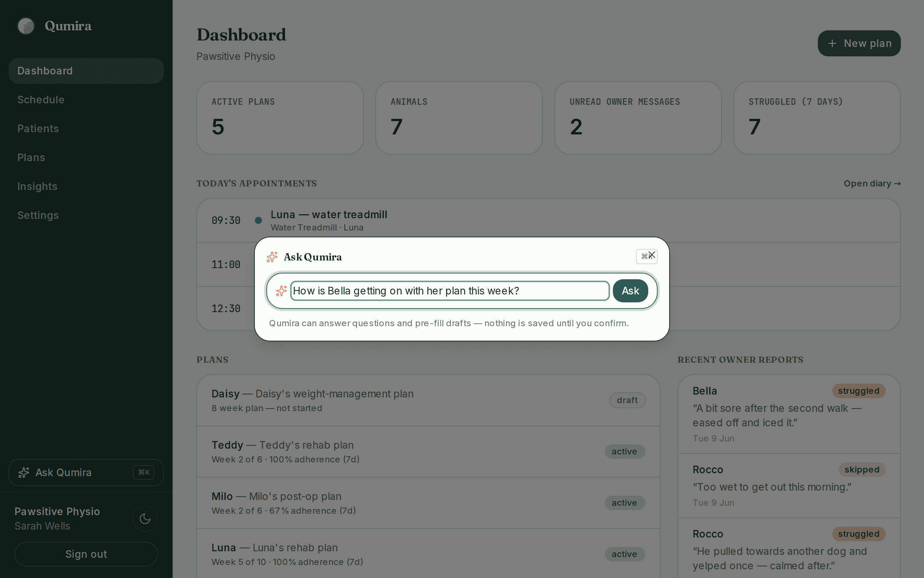Image resolution: width=924 pixels, height=578 pixels.
Task: Click the active badge on Teddy's plan
Action: click(625, 452)
